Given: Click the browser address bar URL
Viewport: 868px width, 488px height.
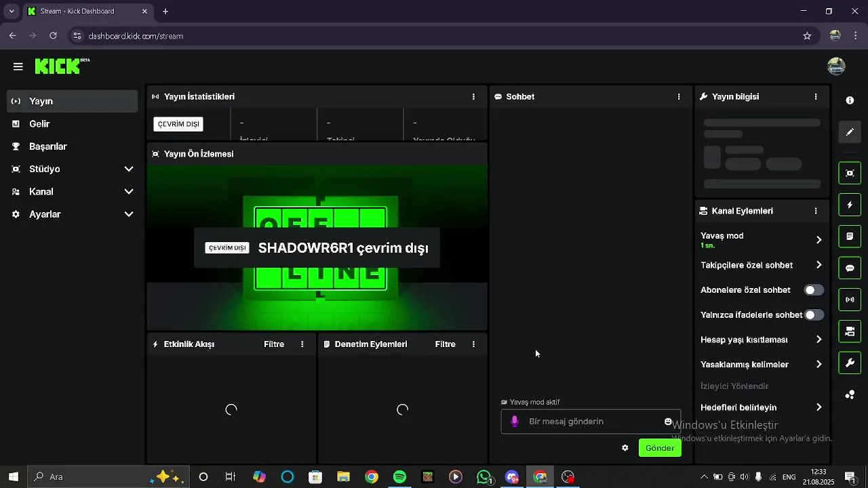Looking at the screenshot, I should [136, 36].
